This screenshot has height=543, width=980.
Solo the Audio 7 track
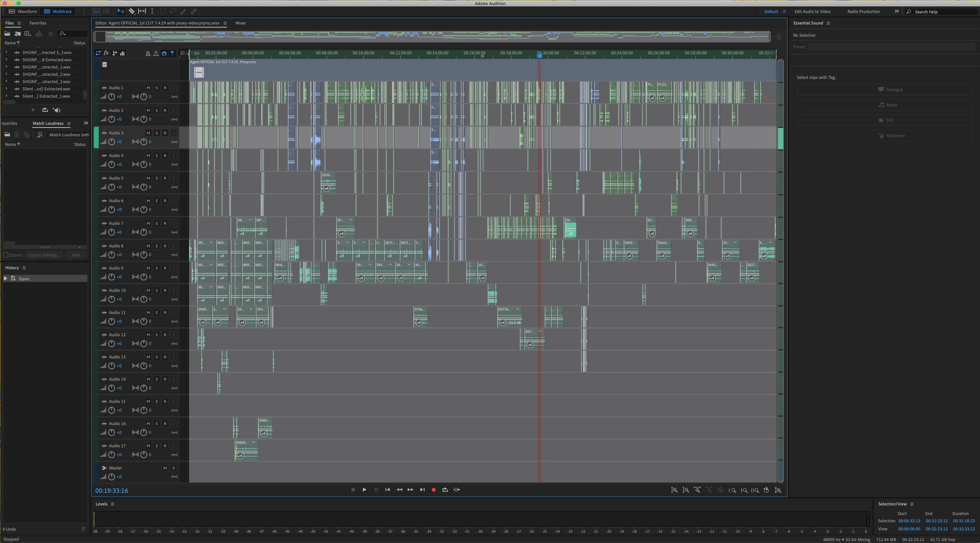[157, 223]
